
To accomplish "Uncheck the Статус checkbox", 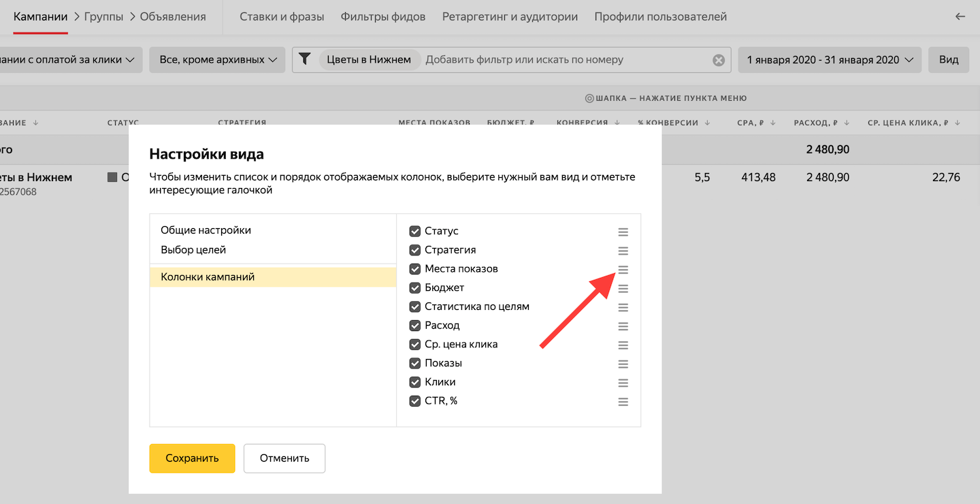I will (x=414, y=231).
